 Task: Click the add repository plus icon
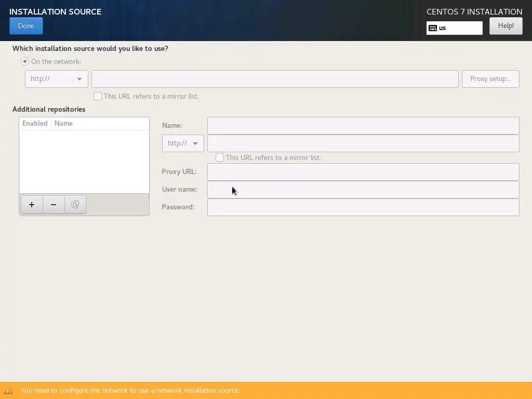click(x=32, y=205)
